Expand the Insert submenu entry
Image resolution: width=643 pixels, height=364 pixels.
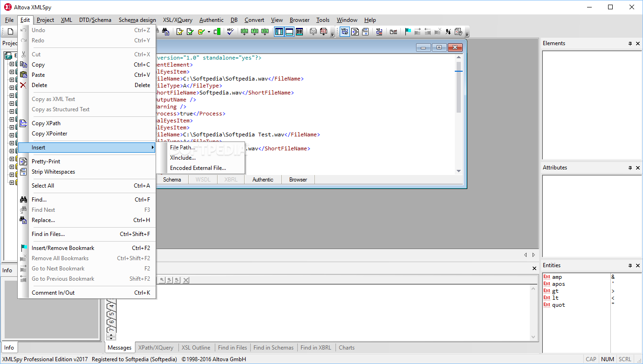87,148
